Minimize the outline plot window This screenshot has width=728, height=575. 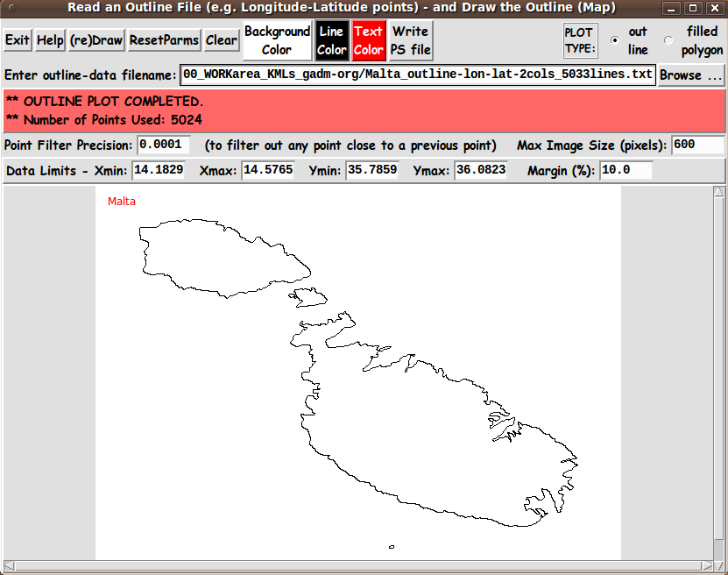tap(671, 8)
